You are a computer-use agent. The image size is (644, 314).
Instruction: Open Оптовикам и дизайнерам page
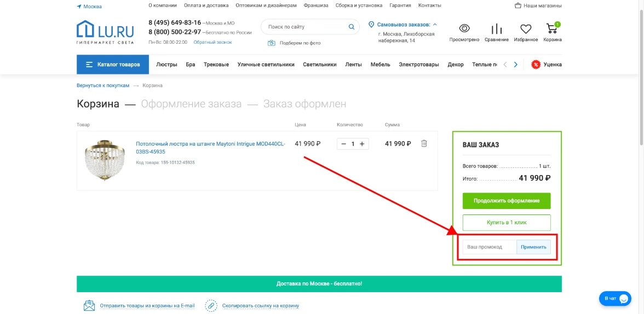266,5
